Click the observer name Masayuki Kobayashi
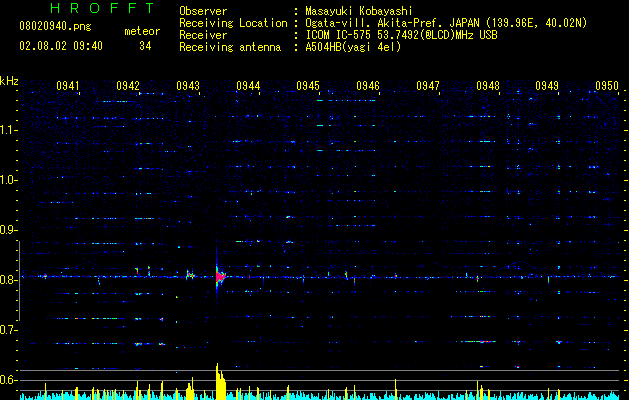The height and width of the screenshot is (400, 629). pyautogui.click(x=359, y=11)
